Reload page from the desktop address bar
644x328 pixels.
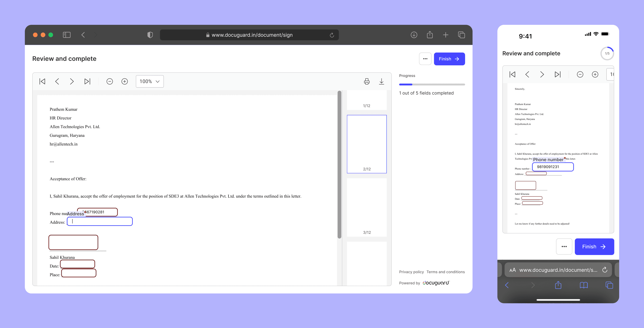click(332, 35)
